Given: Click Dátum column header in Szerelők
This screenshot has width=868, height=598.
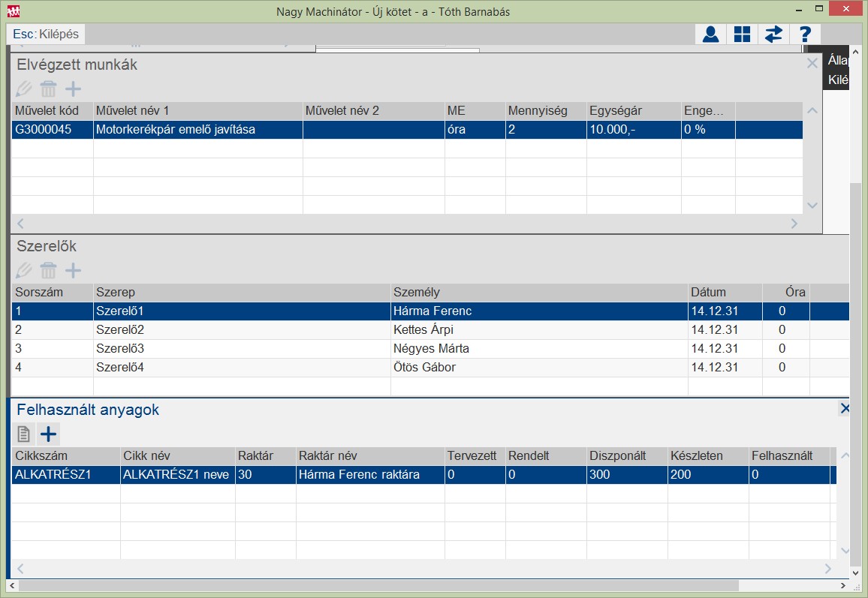Looking at the screenshot, I should click(x=725, y=292).
